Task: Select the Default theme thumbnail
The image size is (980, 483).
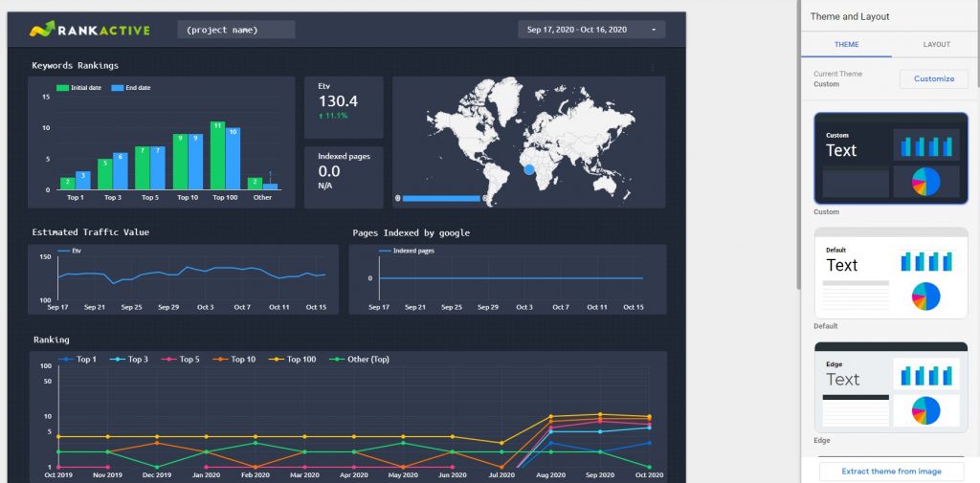Action: (x=891, y=273)
